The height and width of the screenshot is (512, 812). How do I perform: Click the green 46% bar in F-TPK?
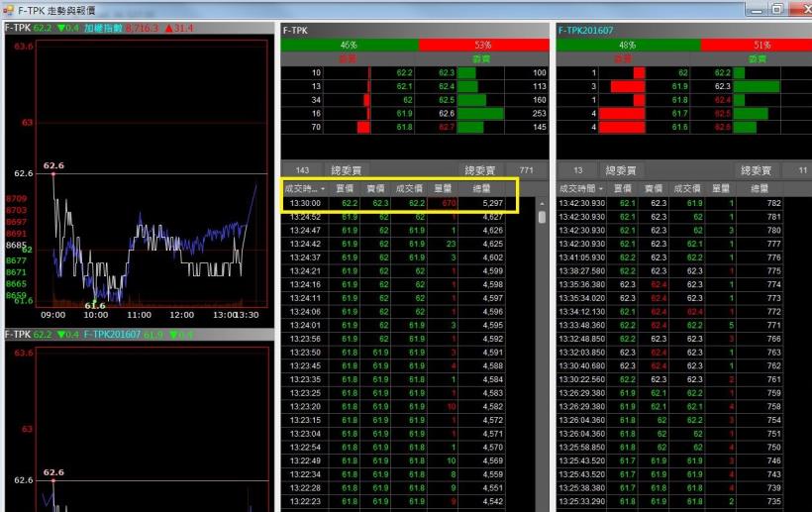point(349,46)
